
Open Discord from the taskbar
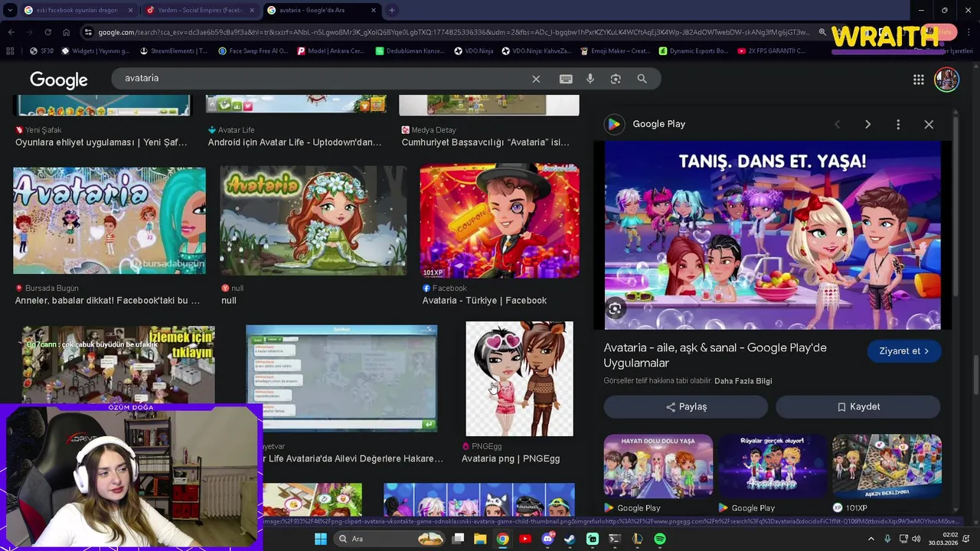click(x=547, y=539)
